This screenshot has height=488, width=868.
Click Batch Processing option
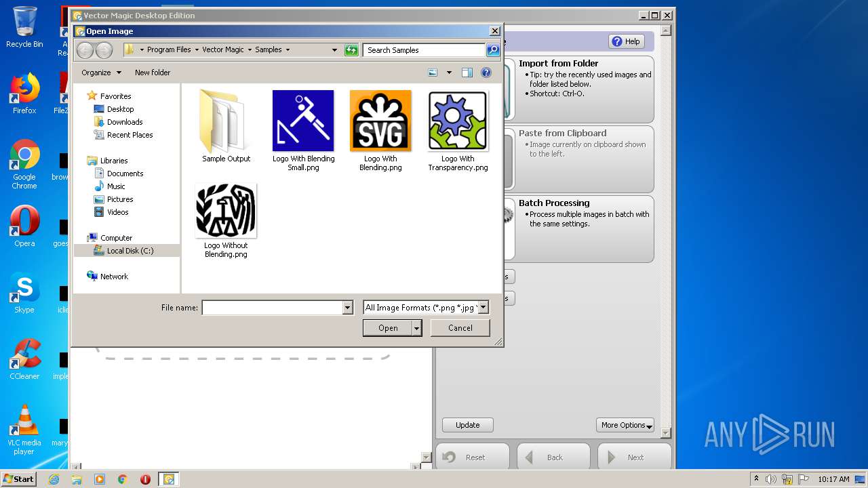click(578, 229)
